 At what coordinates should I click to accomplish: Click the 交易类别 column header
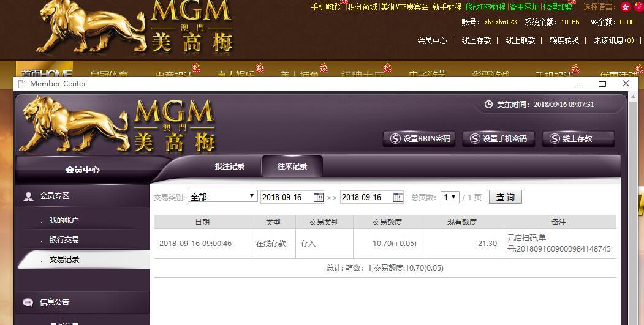(324, 222)
